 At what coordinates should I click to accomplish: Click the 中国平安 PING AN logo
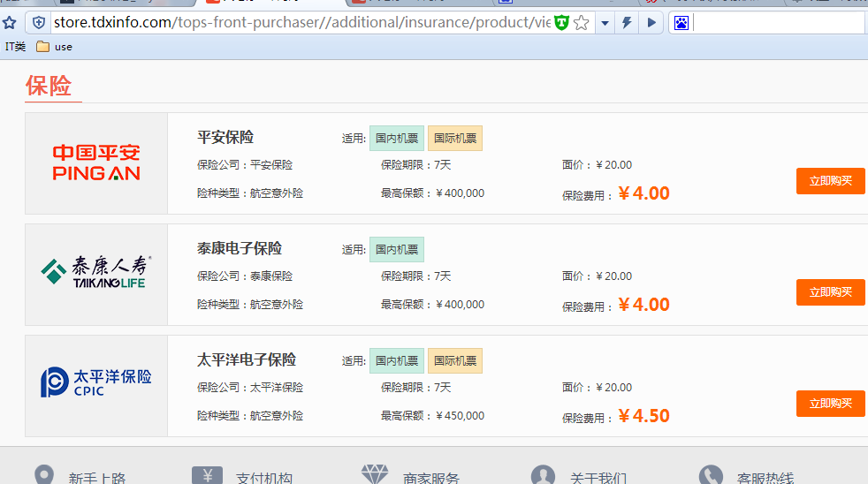(96, 163)
